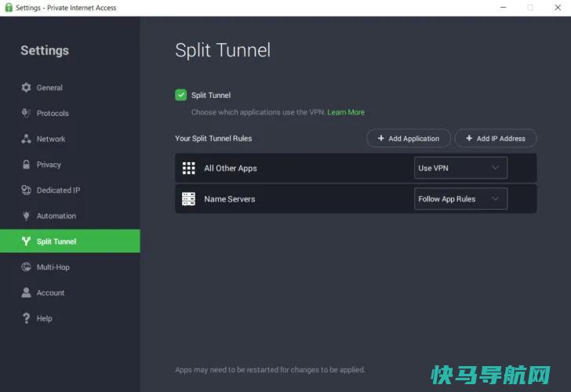Uncheck the Split Tunnel checkbox
This screenshot has width=571, height=392.
click(x=181, y=95)
